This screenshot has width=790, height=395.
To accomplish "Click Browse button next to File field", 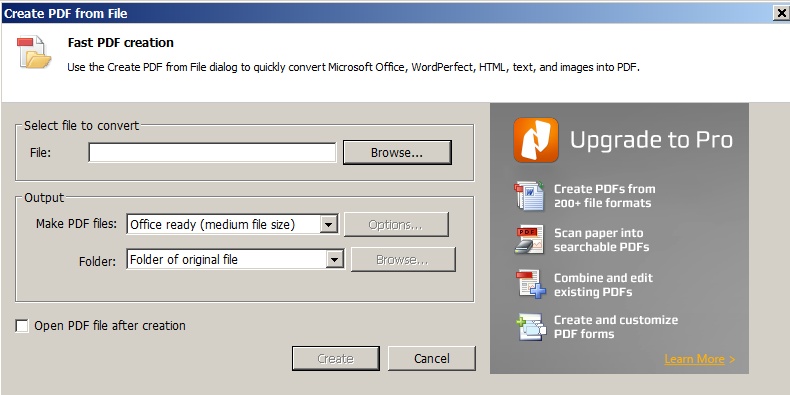I will (397, 153).
